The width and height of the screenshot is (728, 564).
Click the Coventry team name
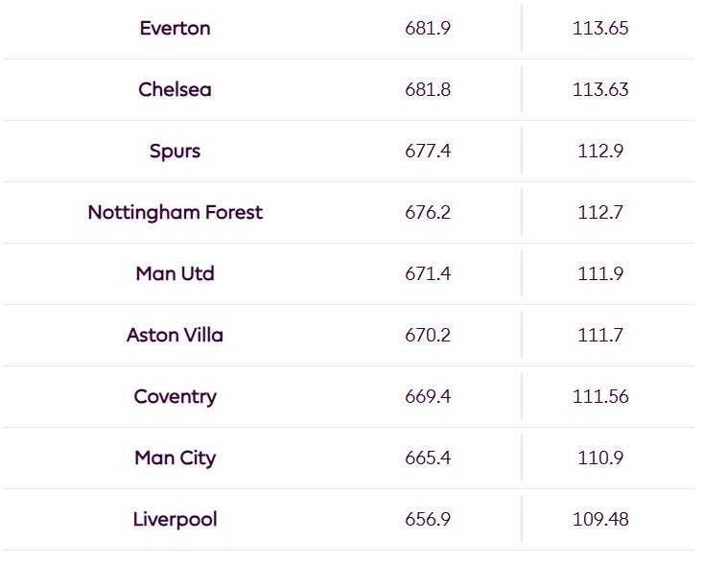tap(175, 397)
